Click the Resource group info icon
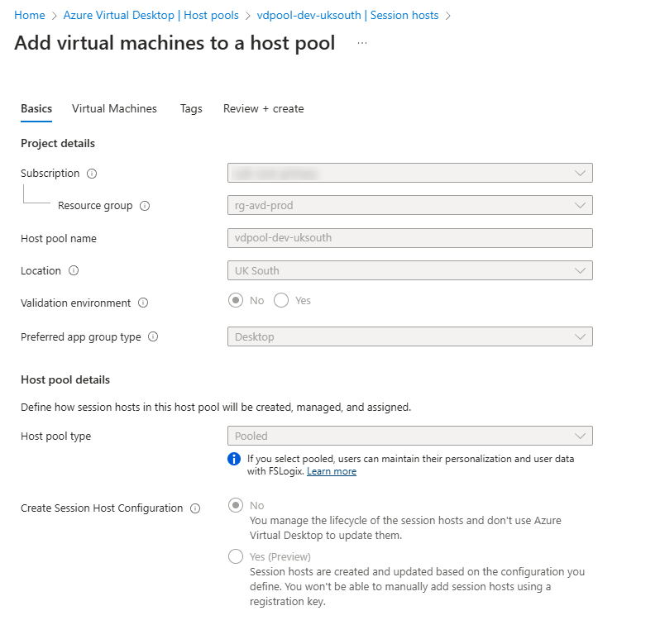The width and height of the screenshot is (660, 644). tap(145, 206)
